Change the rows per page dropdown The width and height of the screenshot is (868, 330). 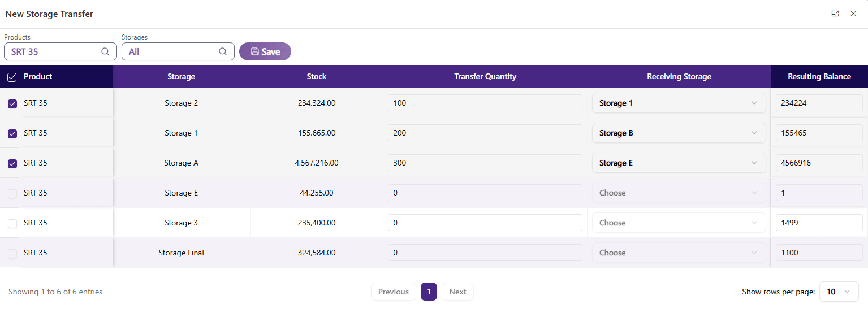coord(839,292)
